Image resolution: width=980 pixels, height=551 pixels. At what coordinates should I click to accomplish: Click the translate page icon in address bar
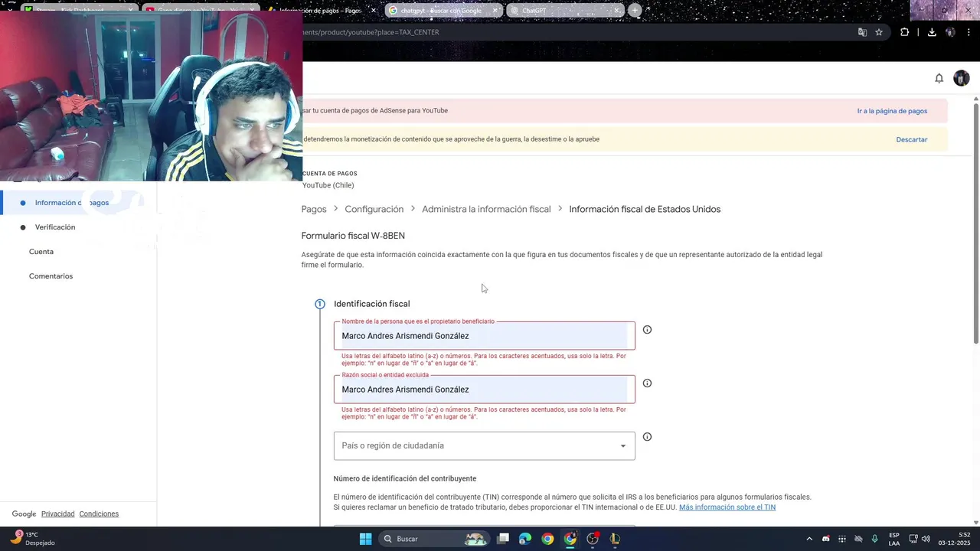862,32
